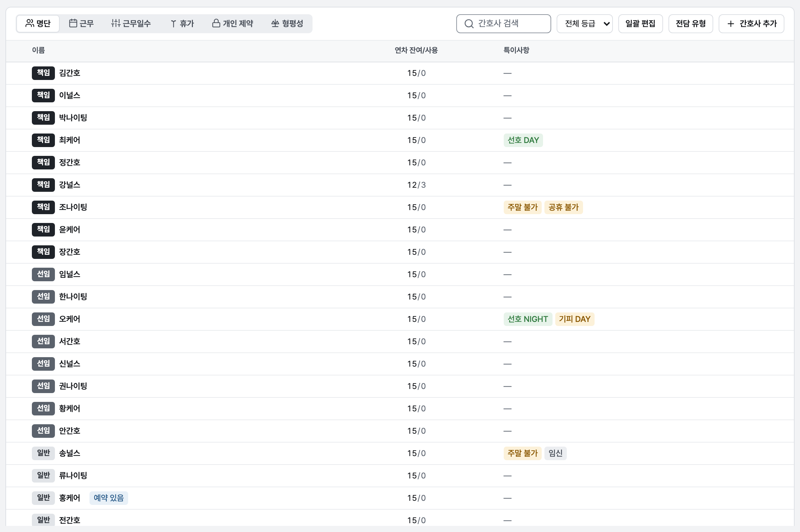Click the sliders icon on 근무일수 tab
The width and height of the screenshot is (800, 532).
pos(116,23)
